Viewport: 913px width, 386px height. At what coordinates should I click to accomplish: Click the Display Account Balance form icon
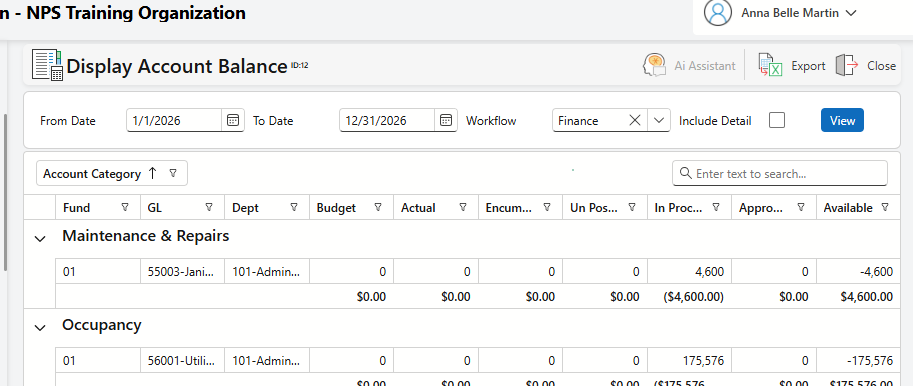click(x=47, y=65)
